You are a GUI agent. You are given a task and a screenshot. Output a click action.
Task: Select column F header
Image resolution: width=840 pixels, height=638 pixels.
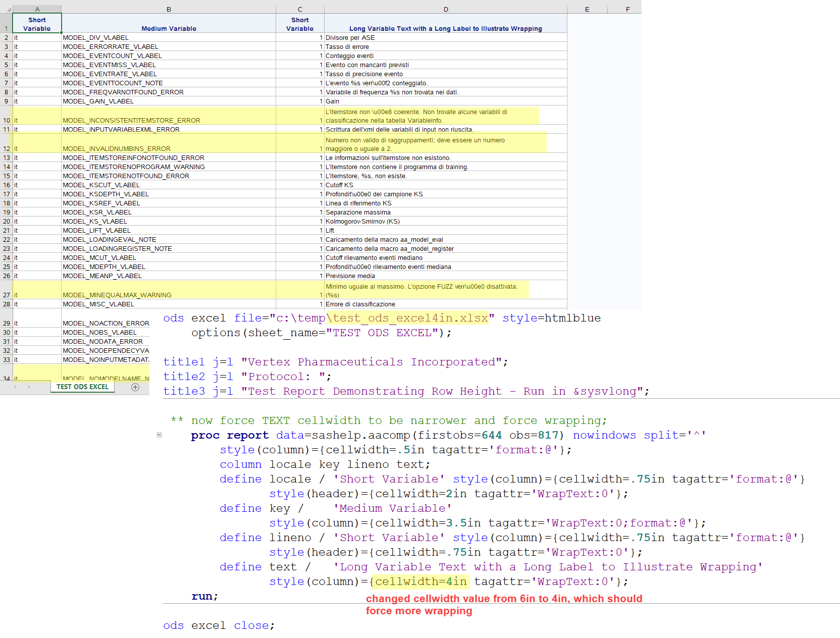tap(627, 9)
